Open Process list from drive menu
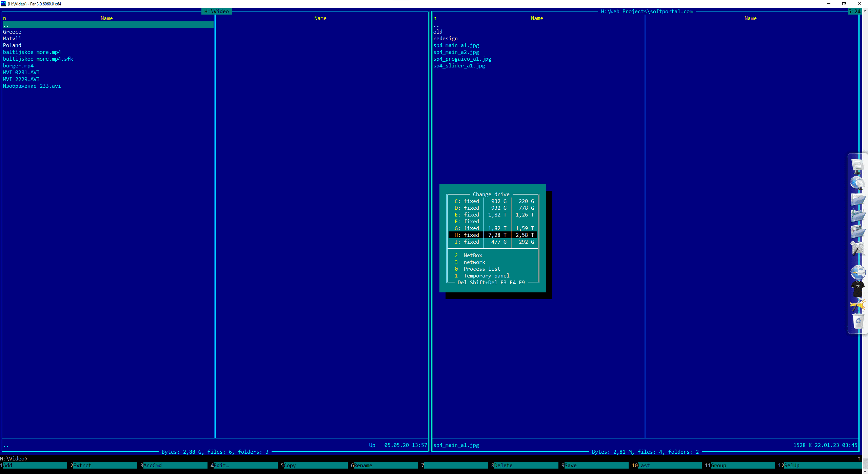The height and width of the screenshot is (474, 868). pos(481,269)
